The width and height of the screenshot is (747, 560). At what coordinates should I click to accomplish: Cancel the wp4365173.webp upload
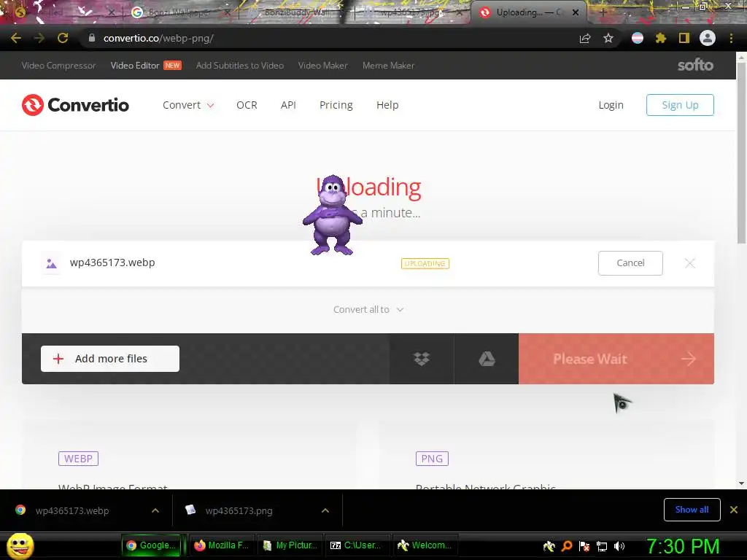pyautogui.click(x=630, y=262)
